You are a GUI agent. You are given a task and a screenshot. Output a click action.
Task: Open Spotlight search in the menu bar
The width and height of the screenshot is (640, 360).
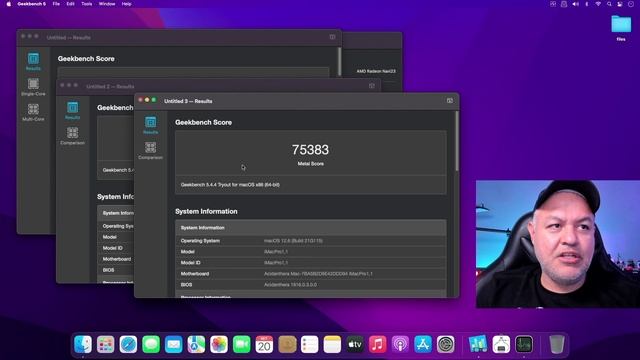pyautogui.click(x=609, y=4)
